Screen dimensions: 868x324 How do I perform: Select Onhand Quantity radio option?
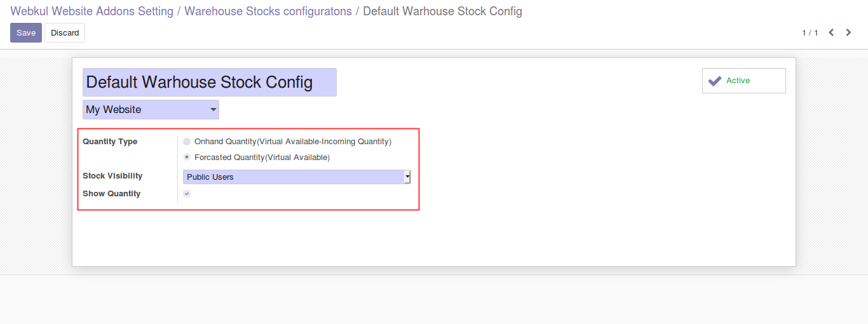187,142
